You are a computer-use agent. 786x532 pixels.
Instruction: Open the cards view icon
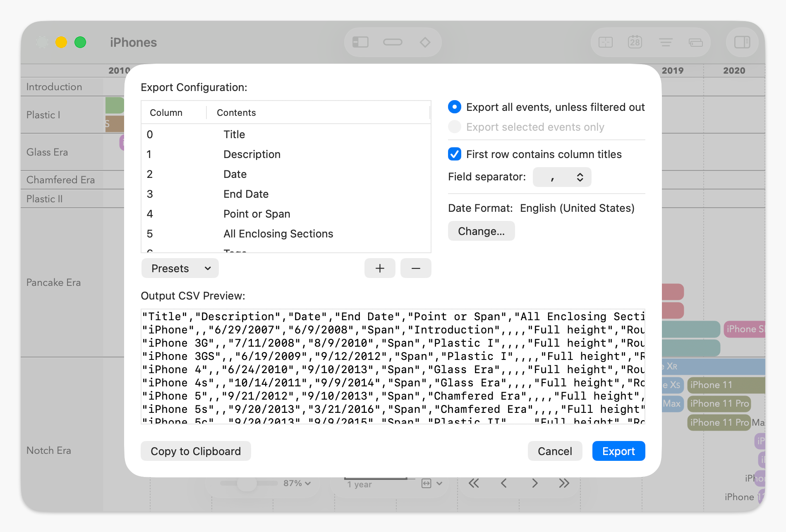(695, 42)
